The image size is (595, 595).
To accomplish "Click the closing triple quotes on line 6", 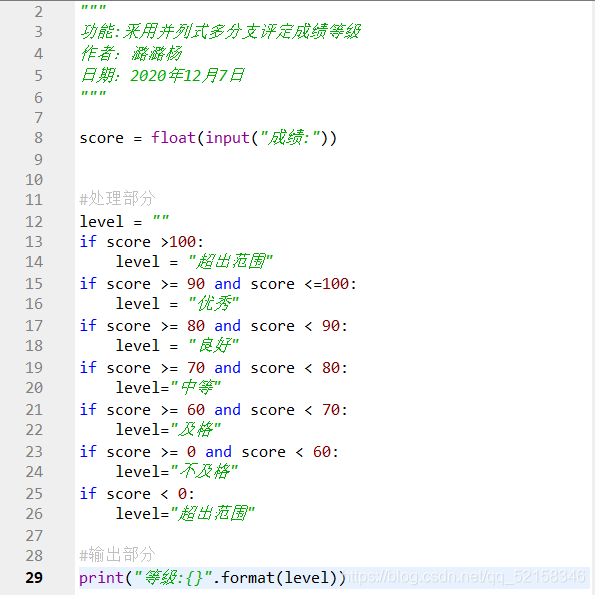I will 93,93.
